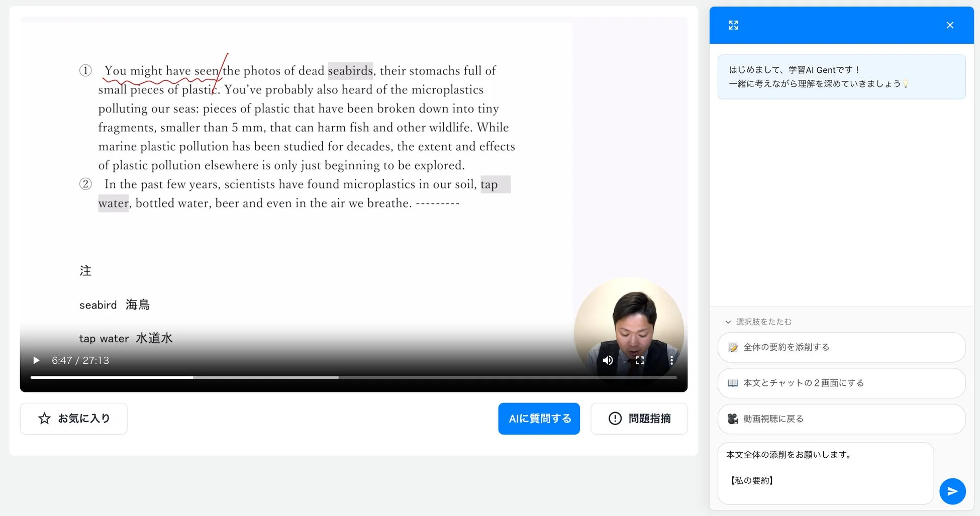Click the instructor webcam thumbnail

click(x=629, y=332)
